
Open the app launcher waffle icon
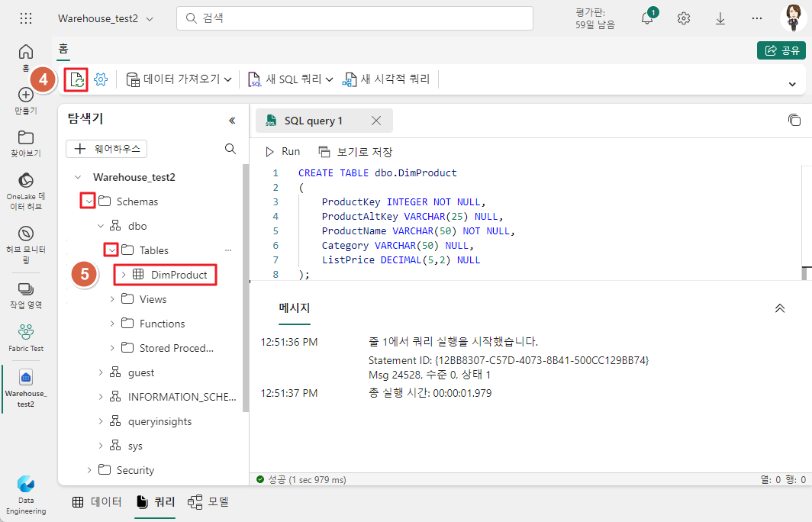coord(26,18)
